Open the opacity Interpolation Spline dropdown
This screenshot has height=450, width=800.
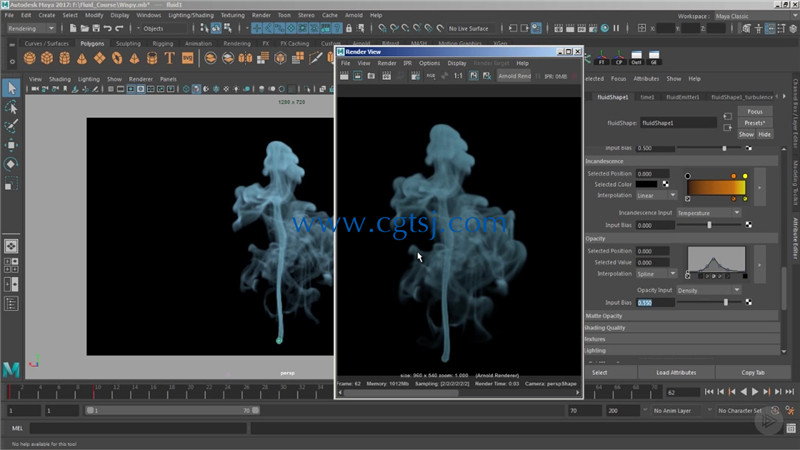coord(656,274)
